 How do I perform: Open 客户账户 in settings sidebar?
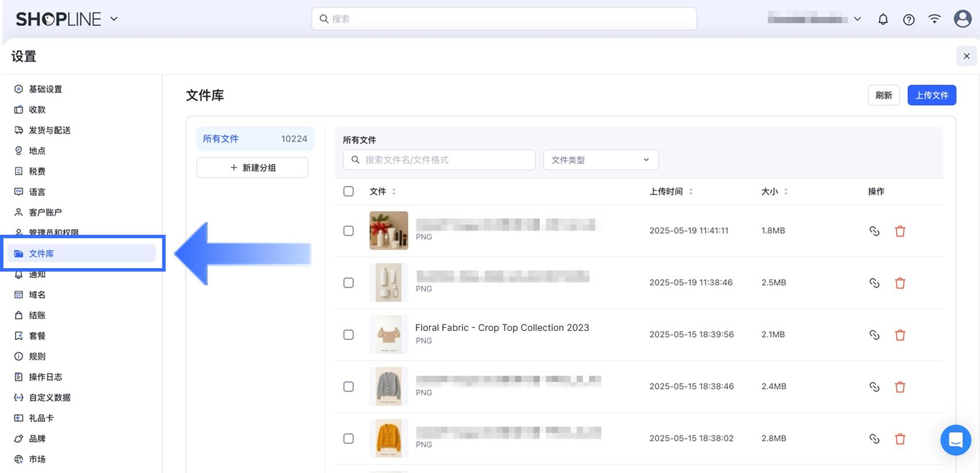(45, 212)
